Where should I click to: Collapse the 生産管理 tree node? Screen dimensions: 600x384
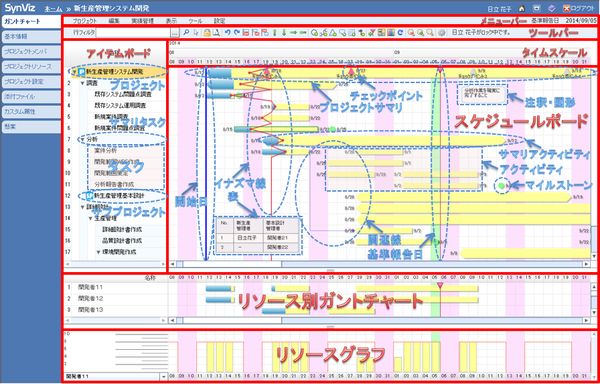click(90, 218)
